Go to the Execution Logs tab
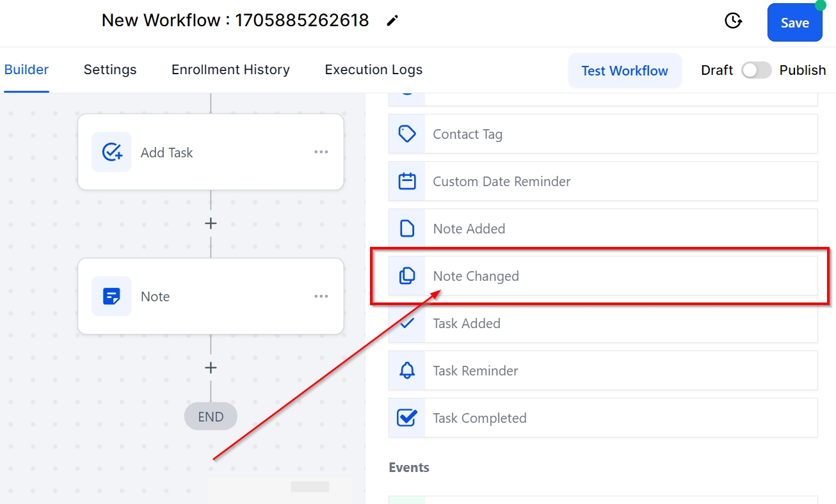The height and width of the screenshot is (504, 836). (x=373, y=70)
